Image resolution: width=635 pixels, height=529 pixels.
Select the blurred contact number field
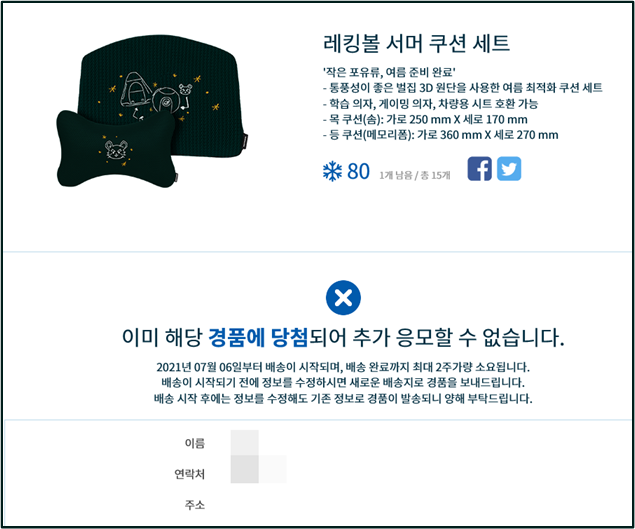[258, 469]
